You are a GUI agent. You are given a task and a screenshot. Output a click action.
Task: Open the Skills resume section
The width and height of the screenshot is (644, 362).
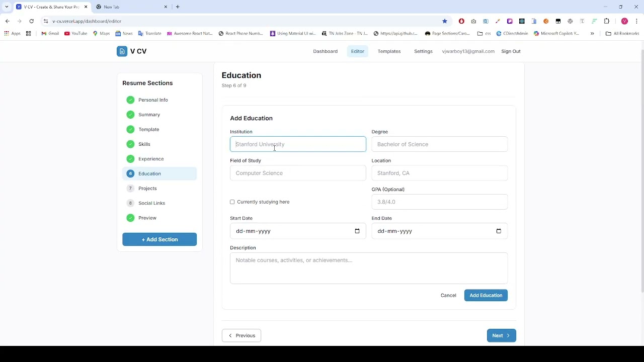[x=159, y=144]
